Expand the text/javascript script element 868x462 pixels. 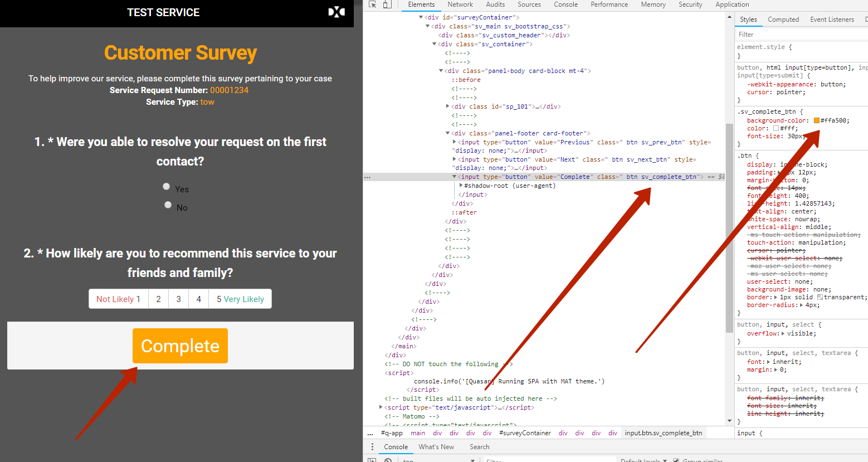click(381, 407)
